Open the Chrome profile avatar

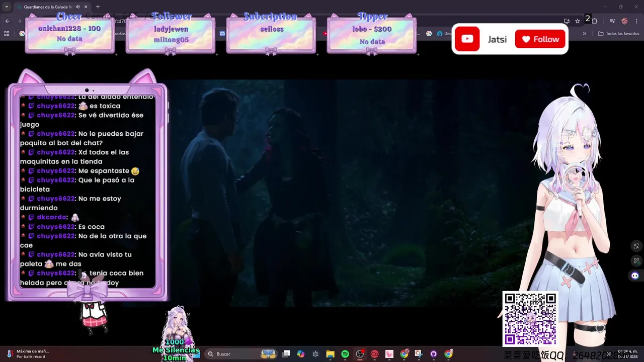[624, 21]
